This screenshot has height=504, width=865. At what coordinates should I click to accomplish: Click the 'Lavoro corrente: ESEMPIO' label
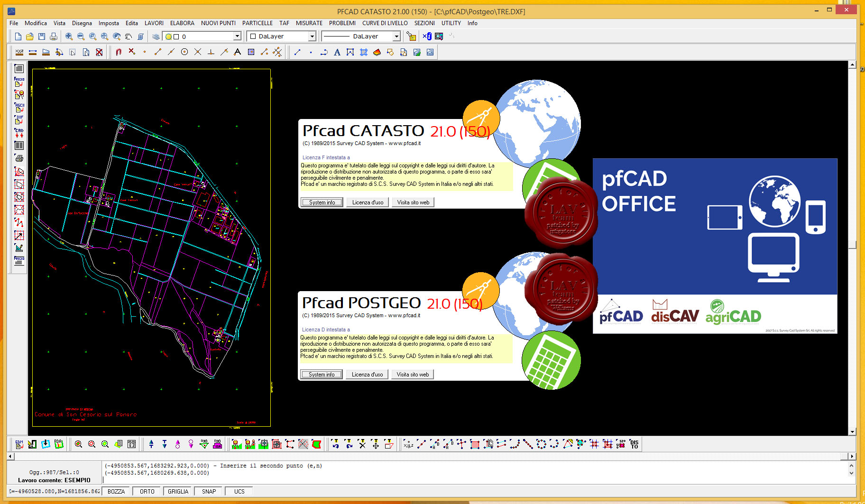pyautogui.click(x=54, y=480)
